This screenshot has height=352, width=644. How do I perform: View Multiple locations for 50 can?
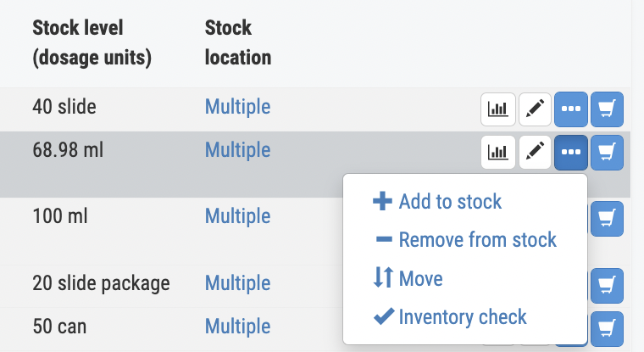[237, 326]
